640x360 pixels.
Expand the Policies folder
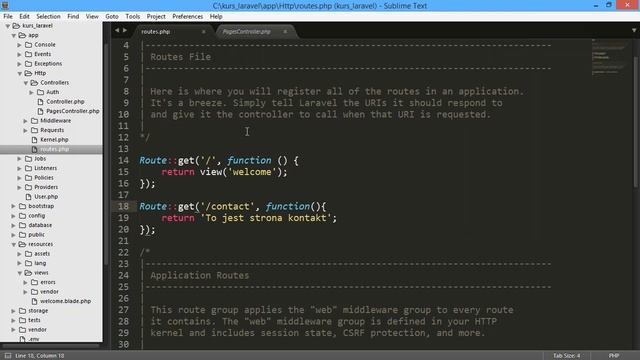coord(20,178)
